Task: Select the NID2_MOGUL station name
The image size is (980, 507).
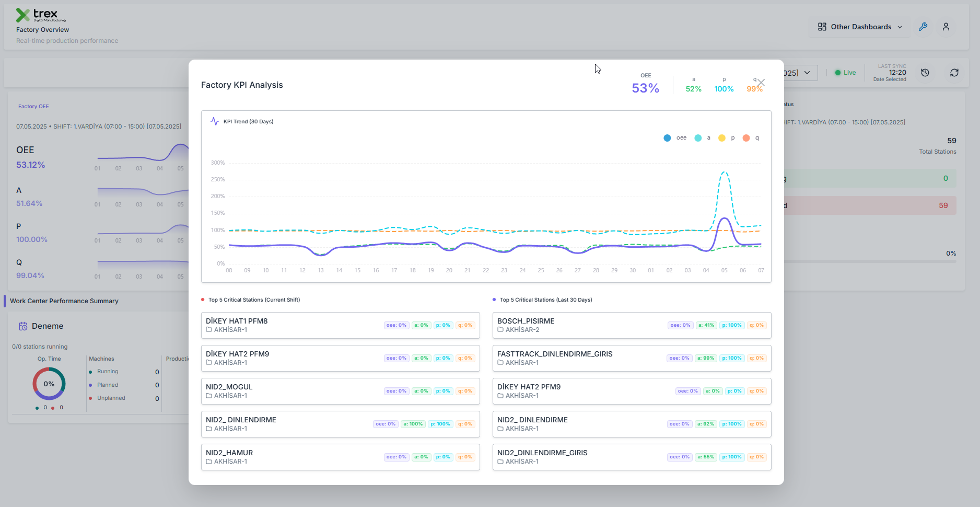Action: click(x=229, y=387)
